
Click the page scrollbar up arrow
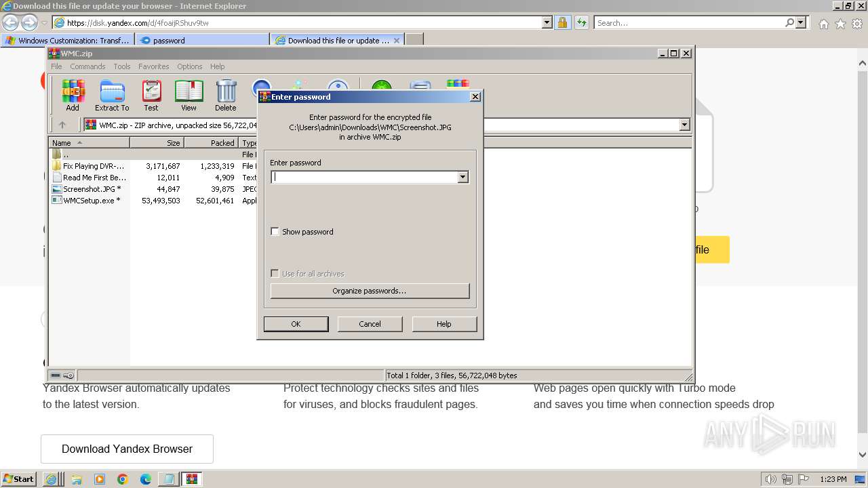(863, 64)
